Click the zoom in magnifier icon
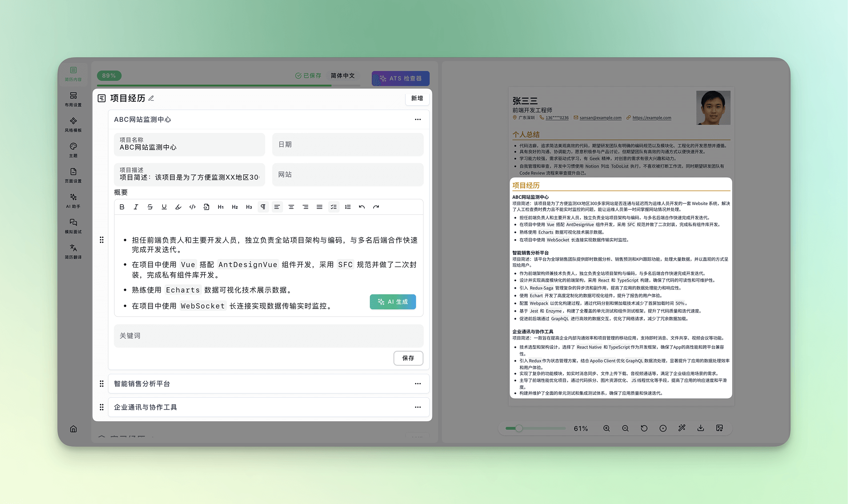The height and width of the screenshot is (504, 848). click(x=607, y=428)
